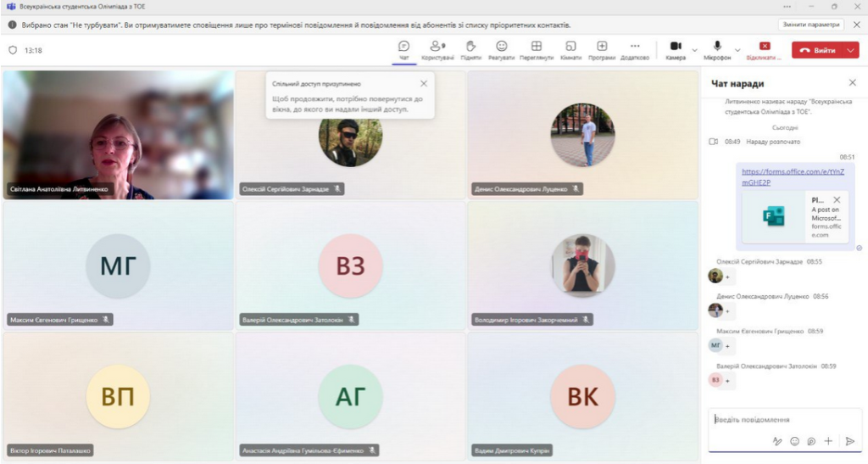The image size is (868, 464).
Task: Click the Teams app icon in title bar
Action: point(10,7)
